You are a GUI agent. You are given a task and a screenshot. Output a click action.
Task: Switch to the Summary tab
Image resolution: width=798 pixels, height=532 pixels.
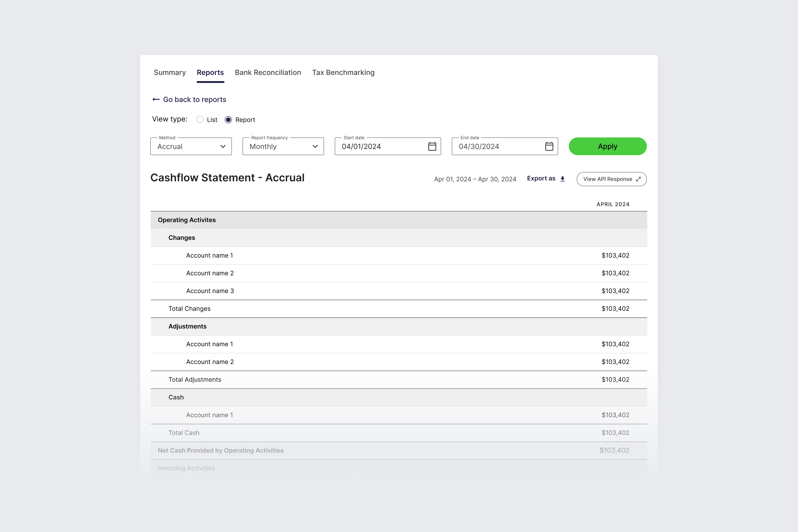coord(170,73)
